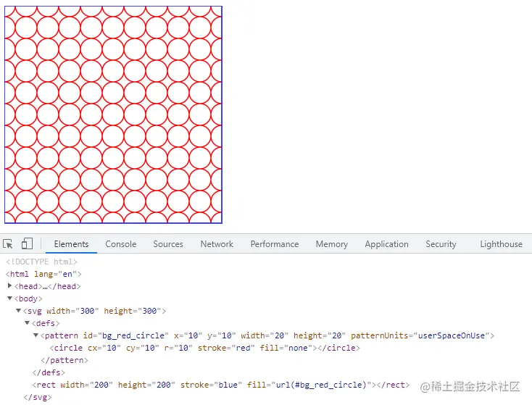Select the head node row
The image size is (532, 405).
48,286
